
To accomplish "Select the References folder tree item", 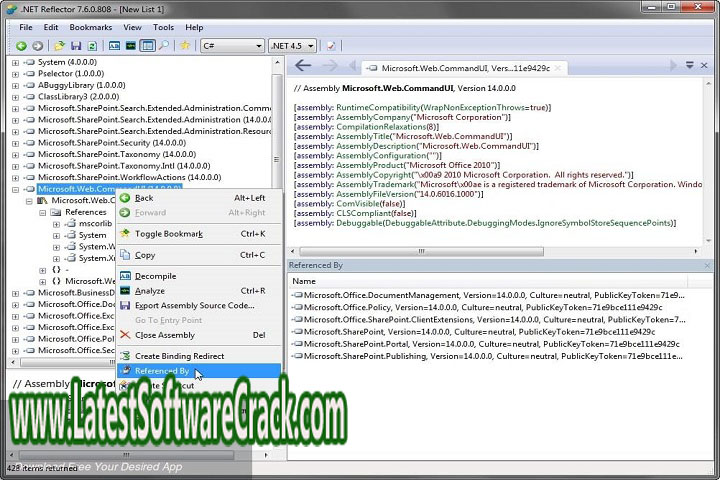I will pyautogui.click(x=85, y=212).
